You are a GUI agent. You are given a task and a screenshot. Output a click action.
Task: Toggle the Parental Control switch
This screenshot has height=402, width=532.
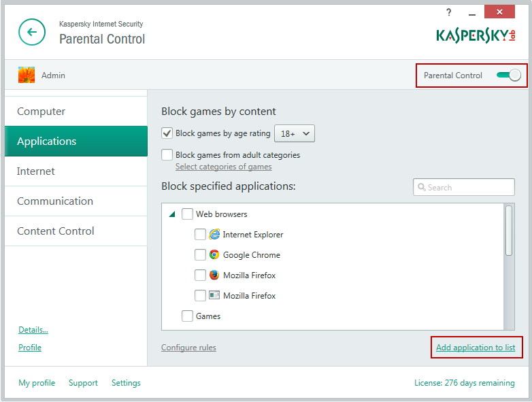point(508,75)
